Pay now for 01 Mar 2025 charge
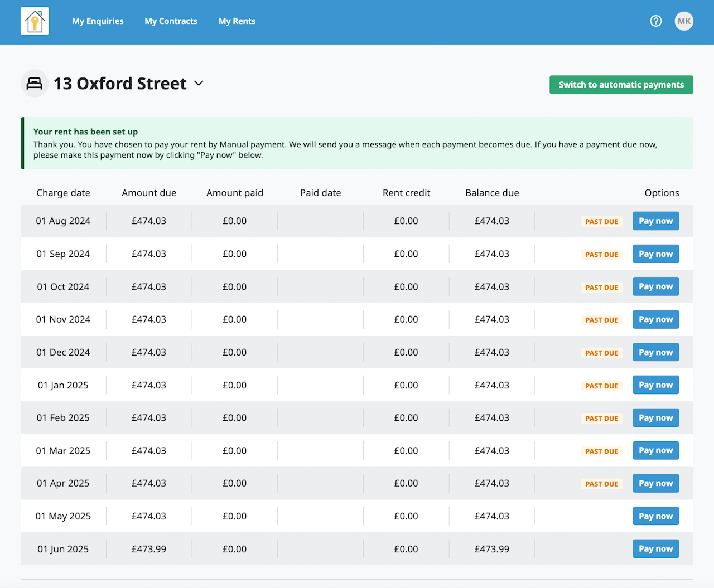This screenshot has height=588, width=714. click(655, 451)
